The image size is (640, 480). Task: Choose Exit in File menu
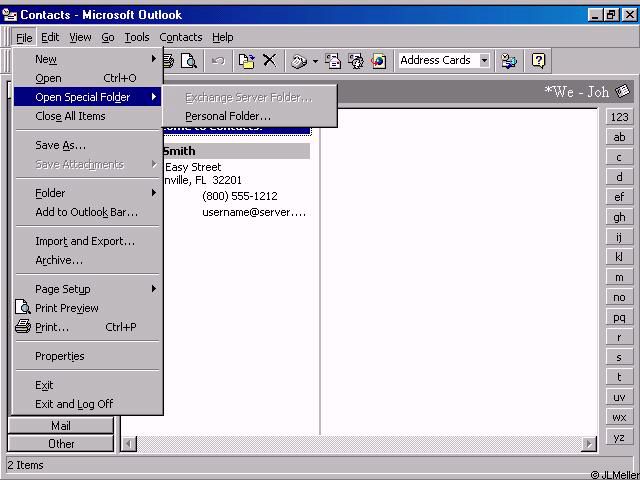pos(88,385)
